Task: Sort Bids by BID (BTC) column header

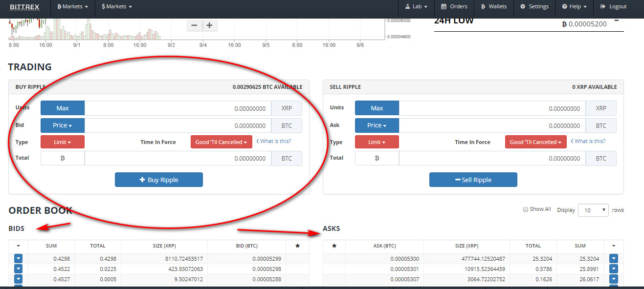Action: [247, 246]
